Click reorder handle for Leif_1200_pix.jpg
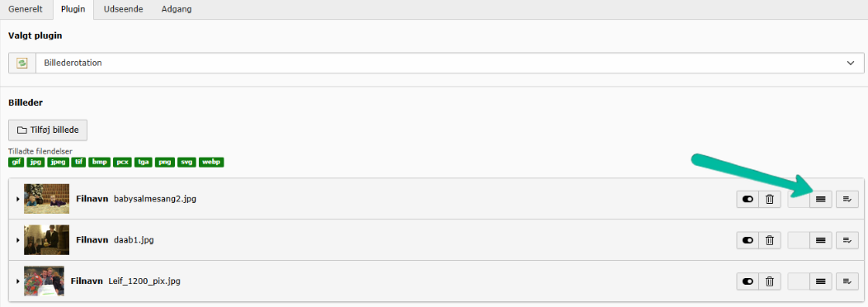The width and height of the screenshot is (868, 307). click(x=821, y=281)
